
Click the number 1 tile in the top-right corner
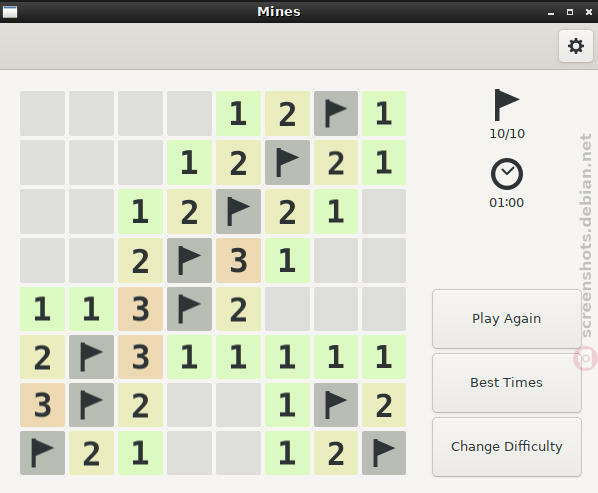coord(384,114)
